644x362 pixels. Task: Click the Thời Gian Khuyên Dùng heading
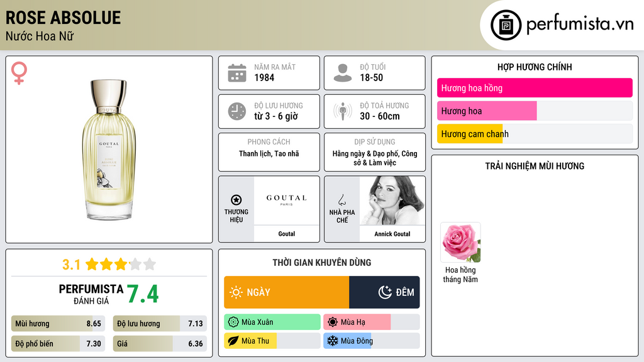[322, 263]
